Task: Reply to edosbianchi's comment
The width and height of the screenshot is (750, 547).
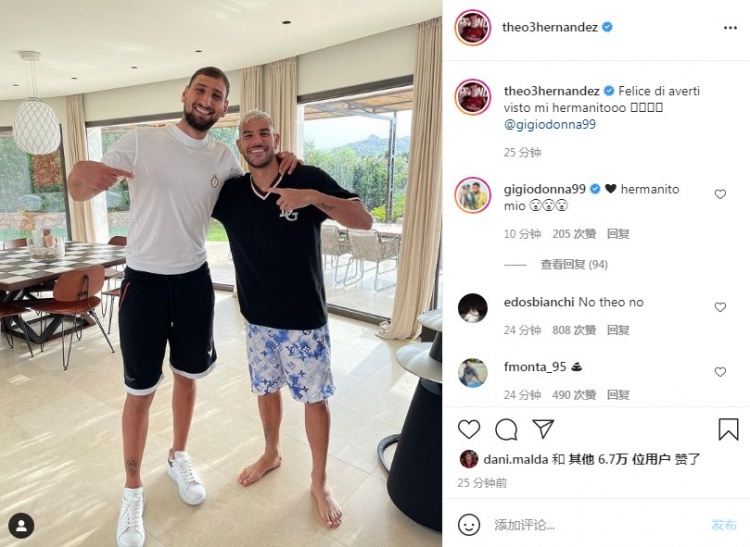Action: (x=618, y=330)
